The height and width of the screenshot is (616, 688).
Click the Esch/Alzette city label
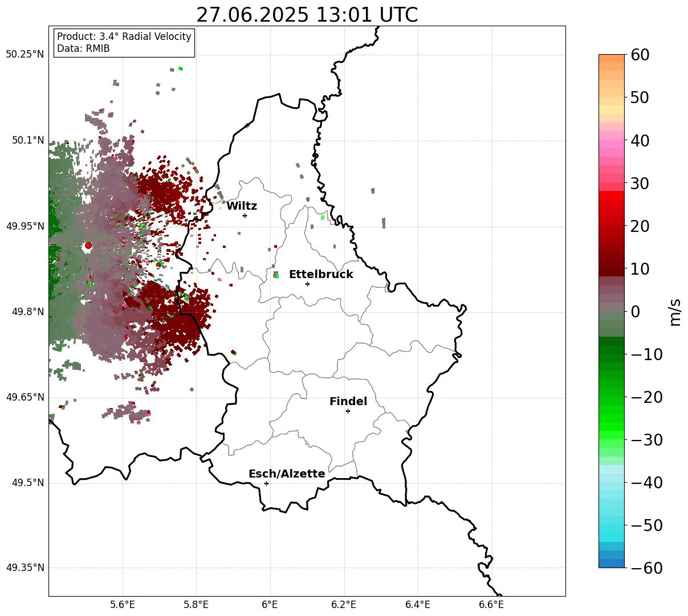(287, 474)
